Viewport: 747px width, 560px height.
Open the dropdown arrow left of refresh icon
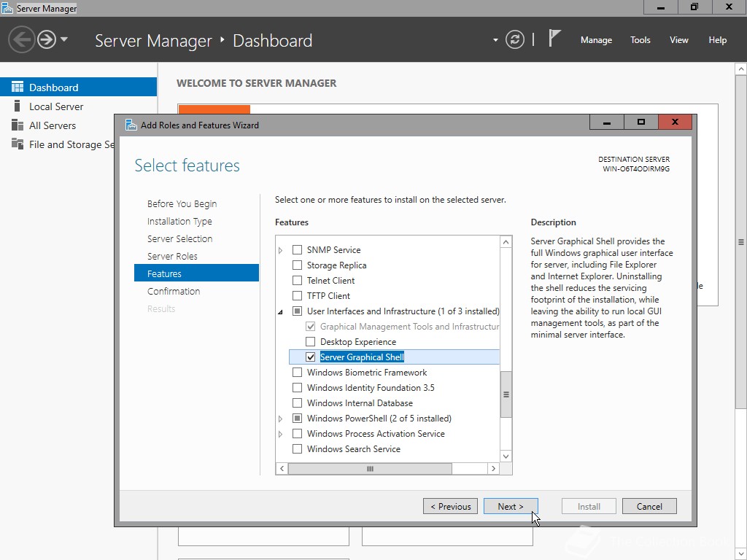point(495,40)
